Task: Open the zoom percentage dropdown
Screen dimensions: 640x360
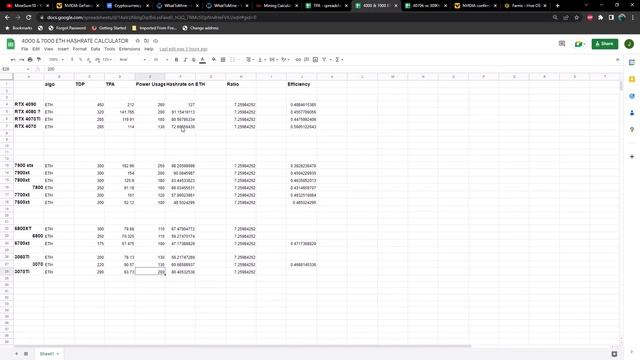Action: 56,60
